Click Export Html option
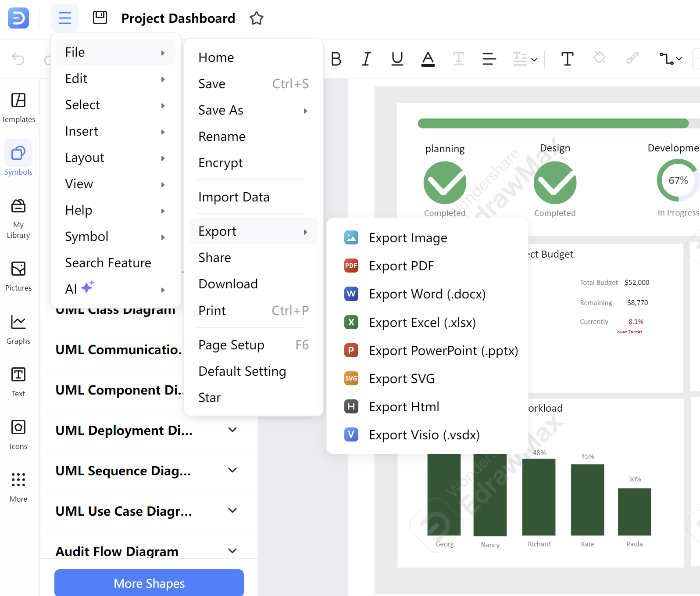 [x=427, y=407]
